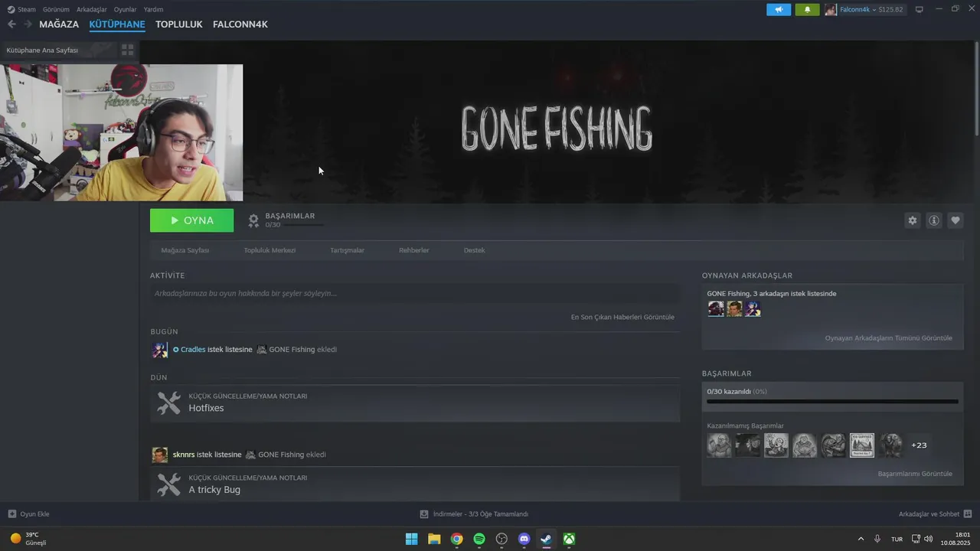980x551 pixels.
Task: Open Xbox app from taskbar
Action: pyautogui.click(x=570, y=539)
